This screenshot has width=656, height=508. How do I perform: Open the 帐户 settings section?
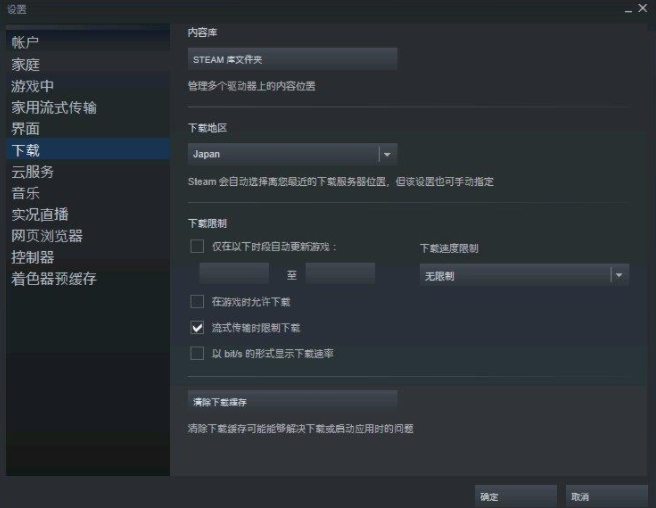pyautogui.click(x=25, y=42)
